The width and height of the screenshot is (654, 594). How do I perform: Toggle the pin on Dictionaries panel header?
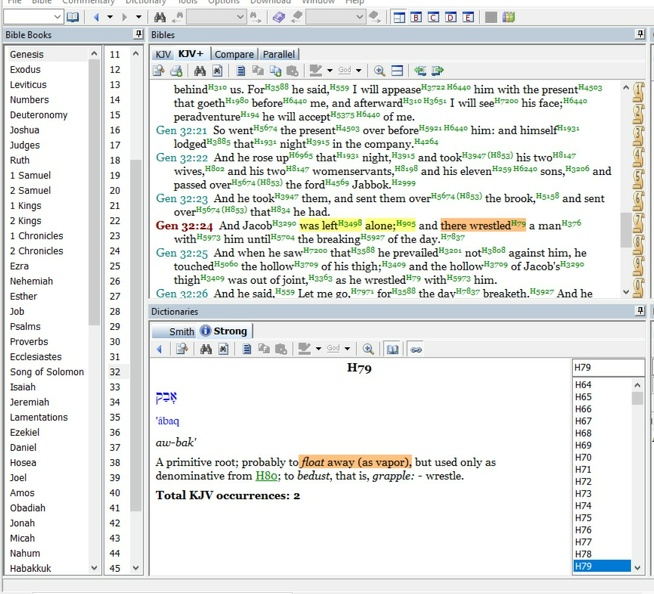(640, 311)
